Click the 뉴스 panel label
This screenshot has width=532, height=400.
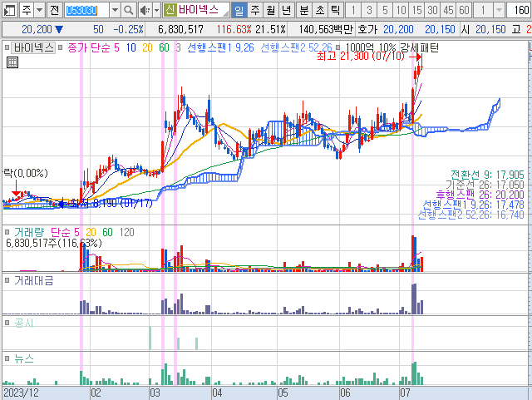pos(24,358)
